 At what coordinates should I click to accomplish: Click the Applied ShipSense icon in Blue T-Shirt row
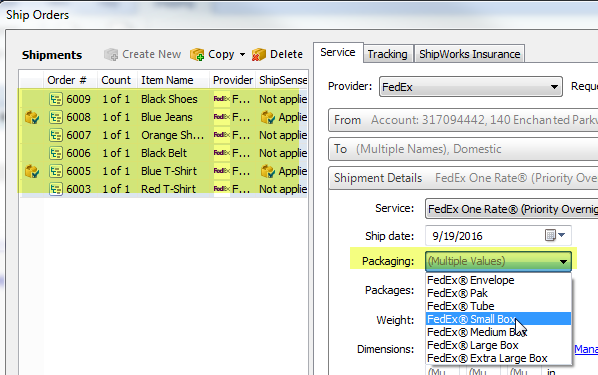[268, 171]
